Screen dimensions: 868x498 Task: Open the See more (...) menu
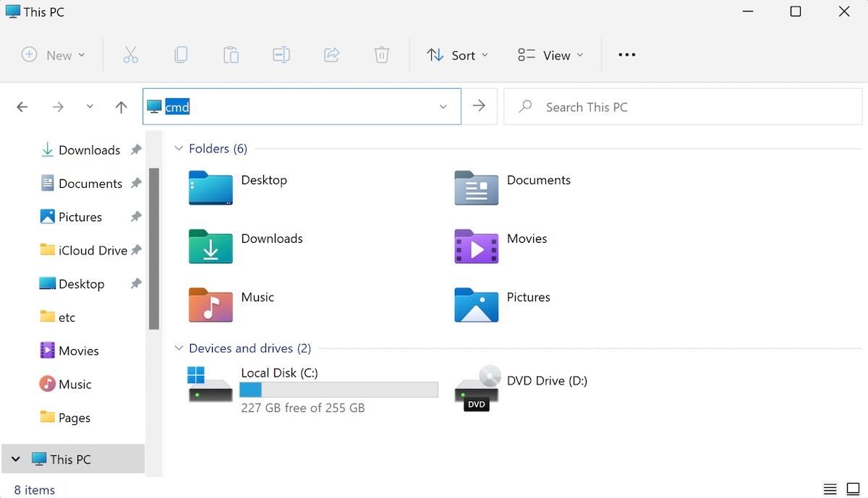[626, 54]
